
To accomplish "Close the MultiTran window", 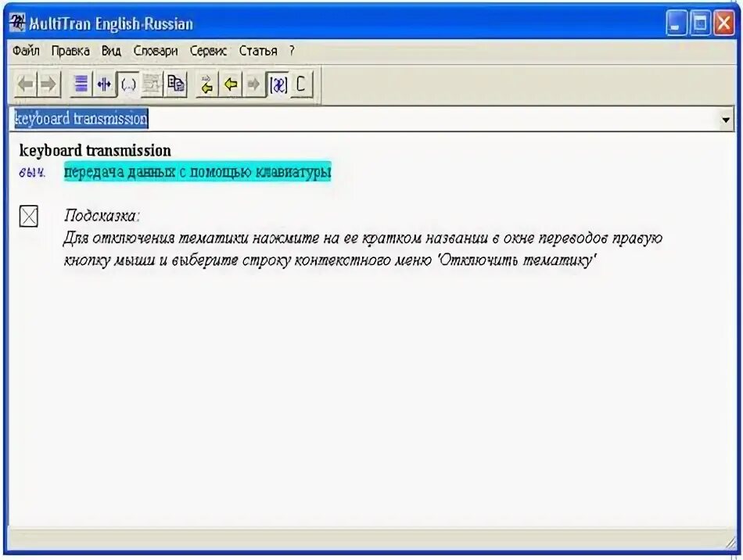I will coord(724,23).
